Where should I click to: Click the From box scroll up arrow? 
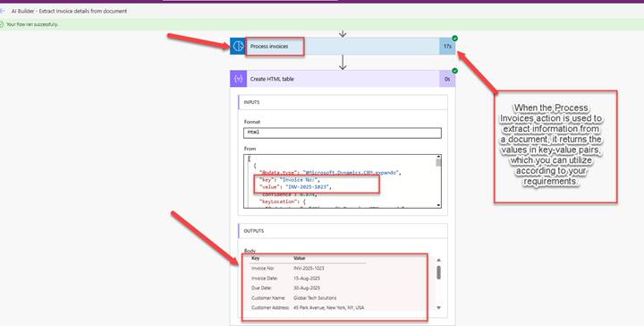pos(438,157)
